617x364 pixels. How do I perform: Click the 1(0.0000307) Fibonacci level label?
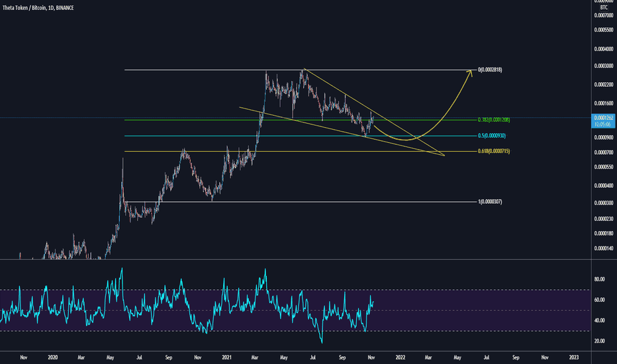click(x=490, y=202)
